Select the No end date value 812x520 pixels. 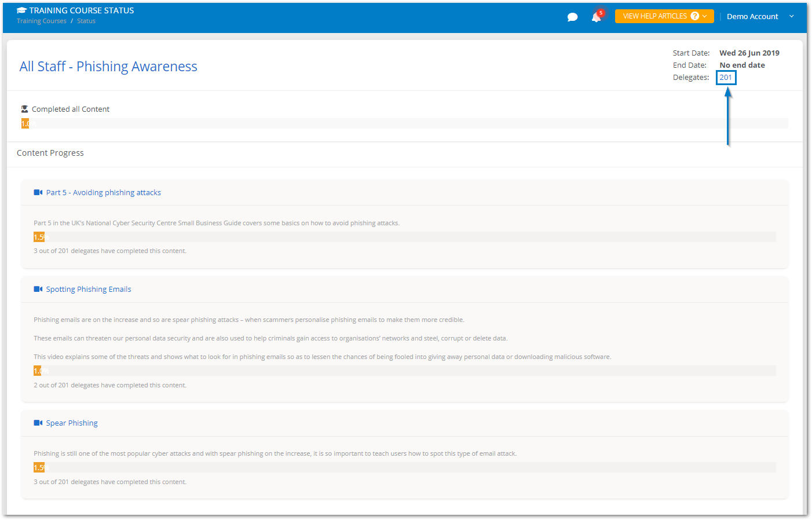point(742,65)
